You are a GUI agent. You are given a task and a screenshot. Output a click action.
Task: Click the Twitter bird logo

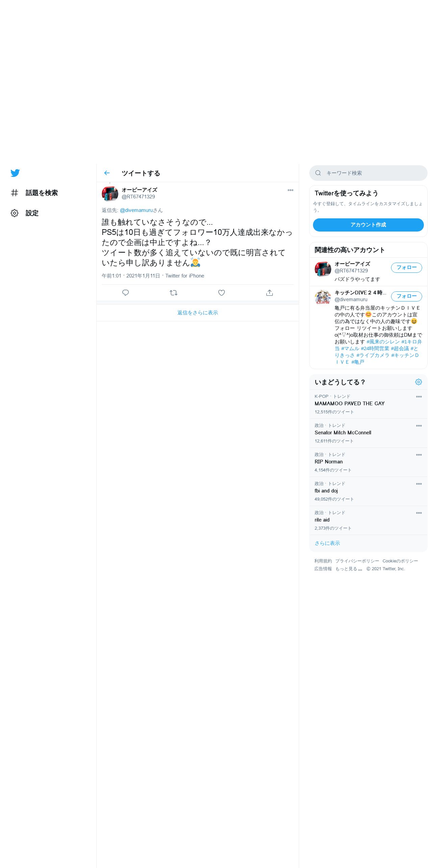click(x=15, y=173)
